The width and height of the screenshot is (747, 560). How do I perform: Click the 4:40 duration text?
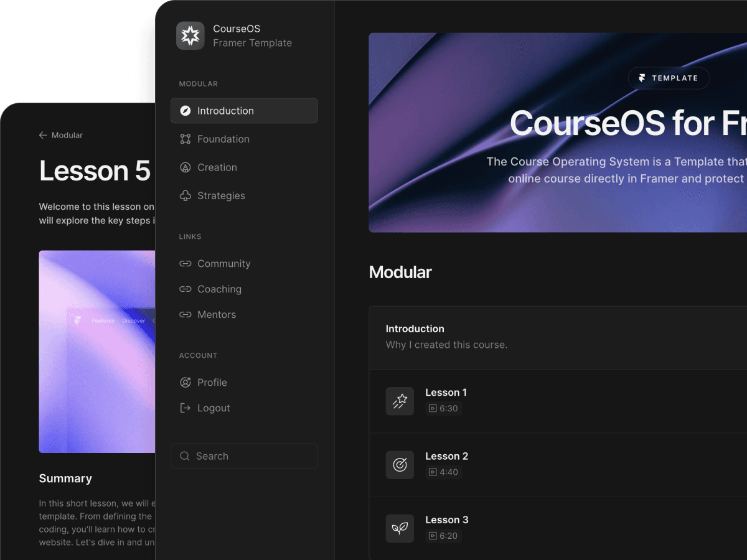[x=449, y=472]
